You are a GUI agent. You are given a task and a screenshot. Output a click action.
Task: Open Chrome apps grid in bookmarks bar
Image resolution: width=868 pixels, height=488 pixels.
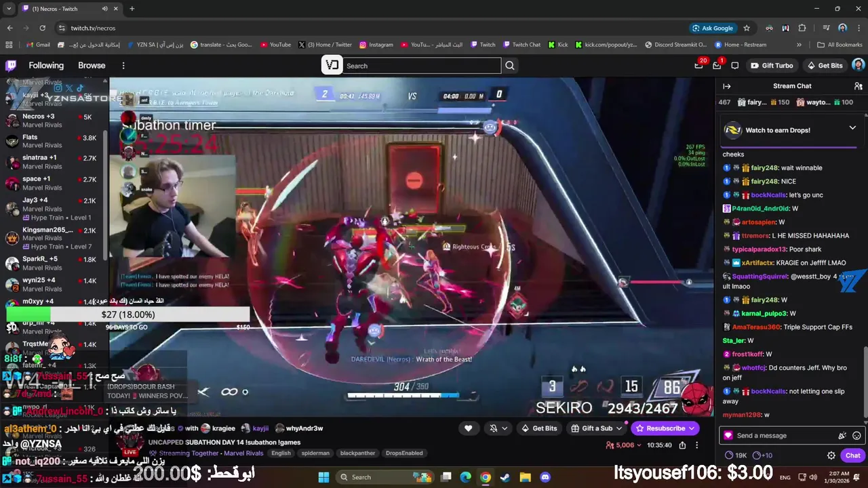coord(9,45)
